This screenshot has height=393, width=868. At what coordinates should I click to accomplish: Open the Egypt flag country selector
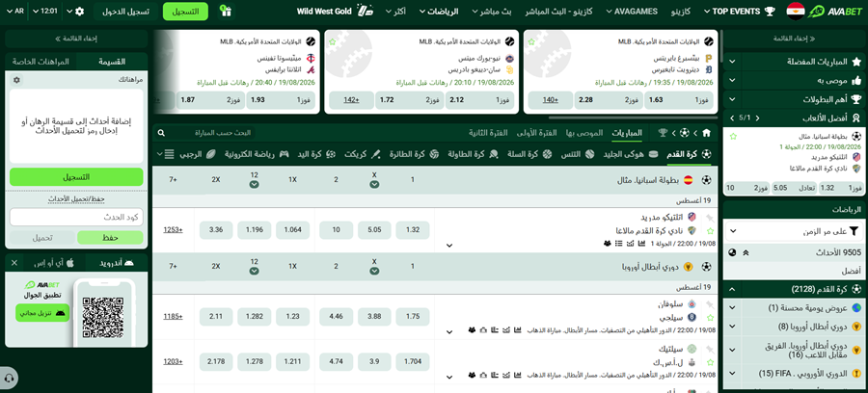pyautogui.click(x=796, y=11)
